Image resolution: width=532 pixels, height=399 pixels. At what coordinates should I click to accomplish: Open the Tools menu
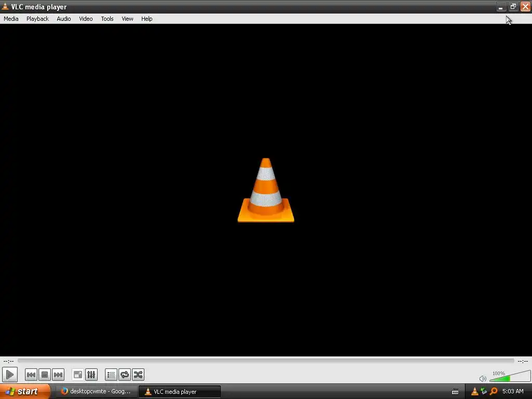tap(107, 19)
